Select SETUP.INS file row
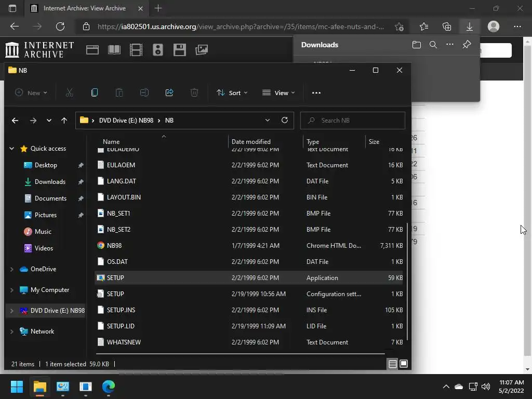 pos(249,310)
